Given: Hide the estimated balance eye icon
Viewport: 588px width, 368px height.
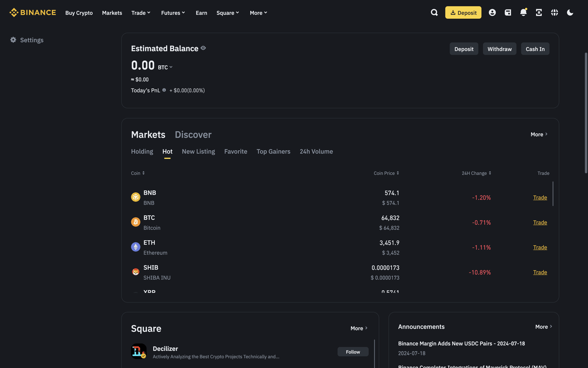Looking at the screenshot, I should (x=203, y=48).
